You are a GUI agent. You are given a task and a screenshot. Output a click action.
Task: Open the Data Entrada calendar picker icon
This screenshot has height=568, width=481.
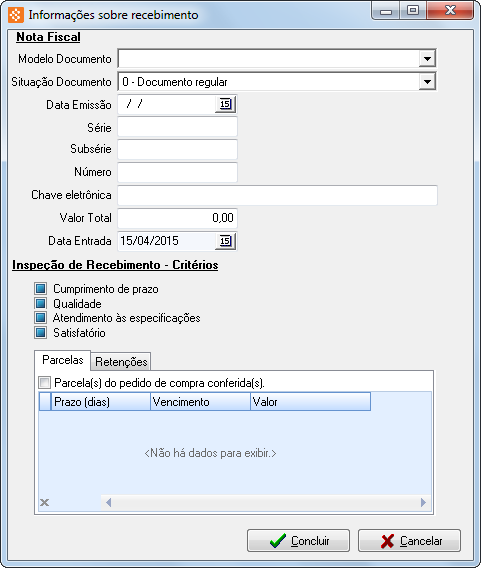225,241
